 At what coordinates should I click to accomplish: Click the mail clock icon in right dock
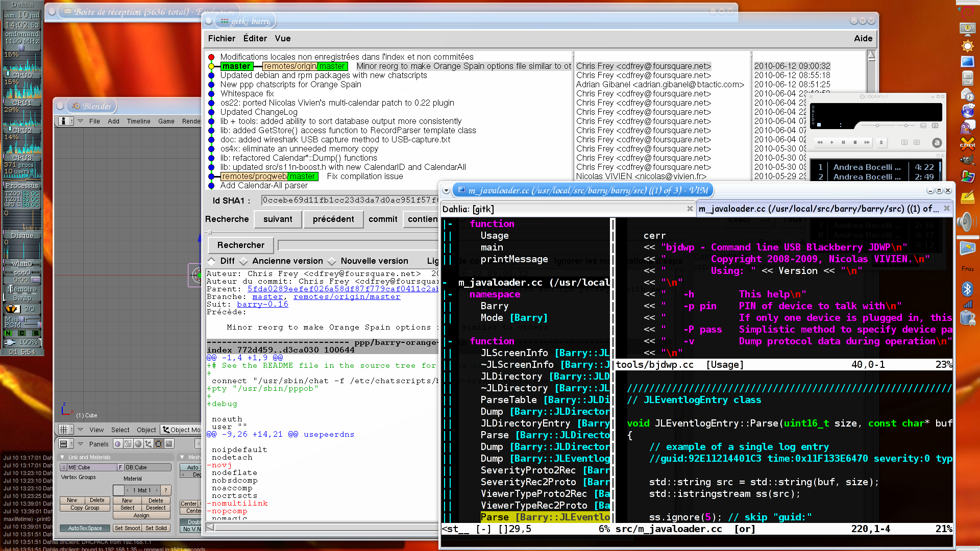(x=967, y=95)
